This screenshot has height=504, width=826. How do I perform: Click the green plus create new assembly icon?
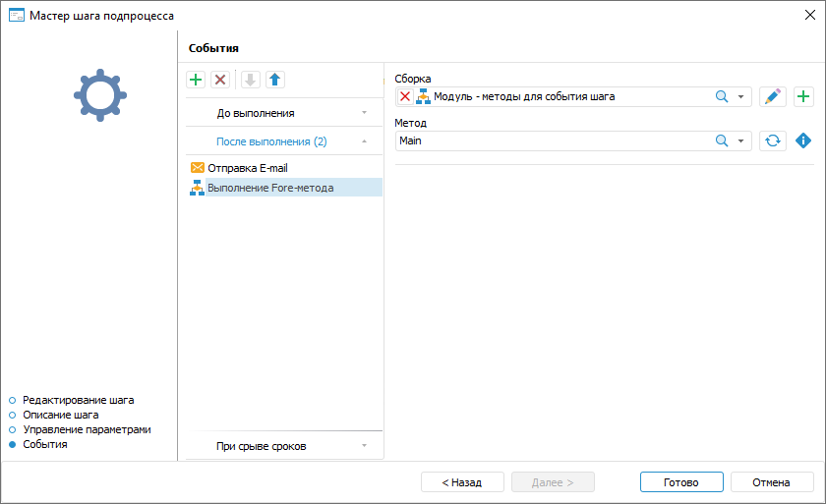point(803,96)
